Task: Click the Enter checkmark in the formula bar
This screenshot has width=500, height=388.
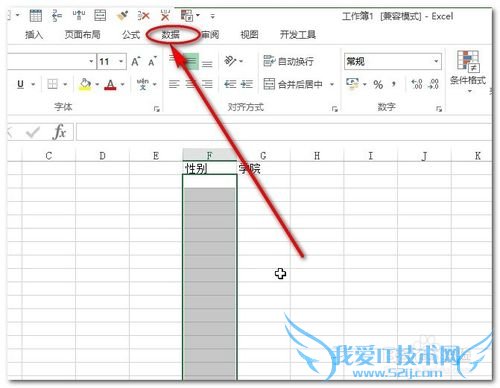Action: (33, 132)
